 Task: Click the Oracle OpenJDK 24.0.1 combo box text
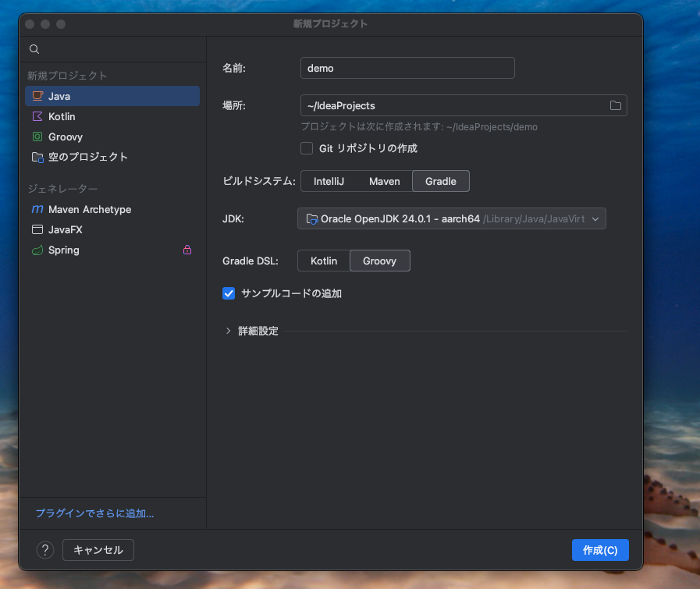[400, 218]
